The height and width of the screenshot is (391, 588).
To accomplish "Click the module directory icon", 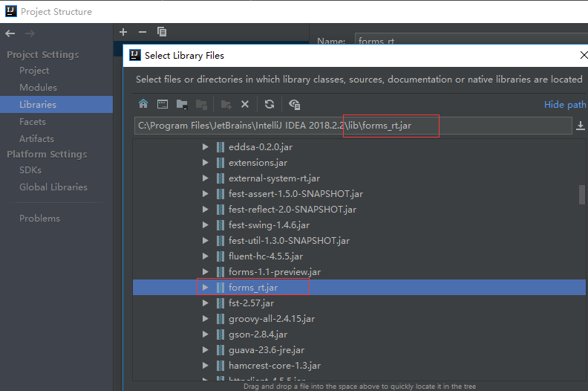I will click(201, 104).
